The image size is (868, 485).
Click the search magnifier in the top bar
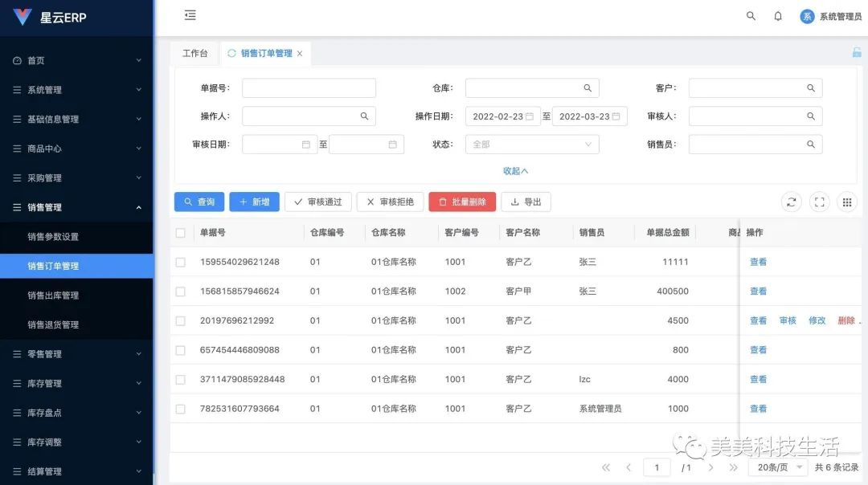tap(750, 15)
